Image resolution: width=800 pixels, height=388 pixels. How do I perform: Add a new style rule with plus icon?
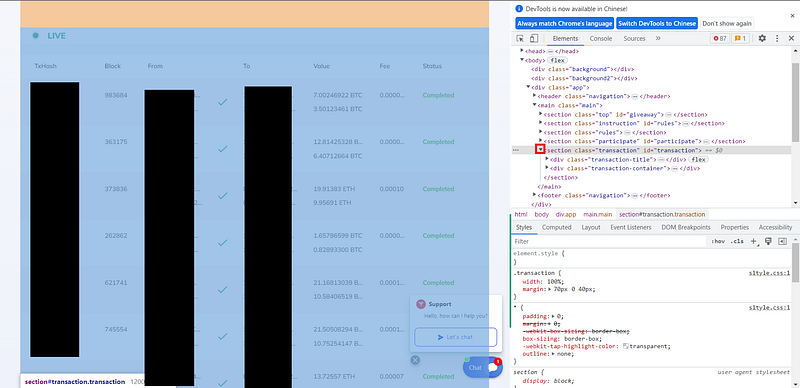tap(754, 241)
